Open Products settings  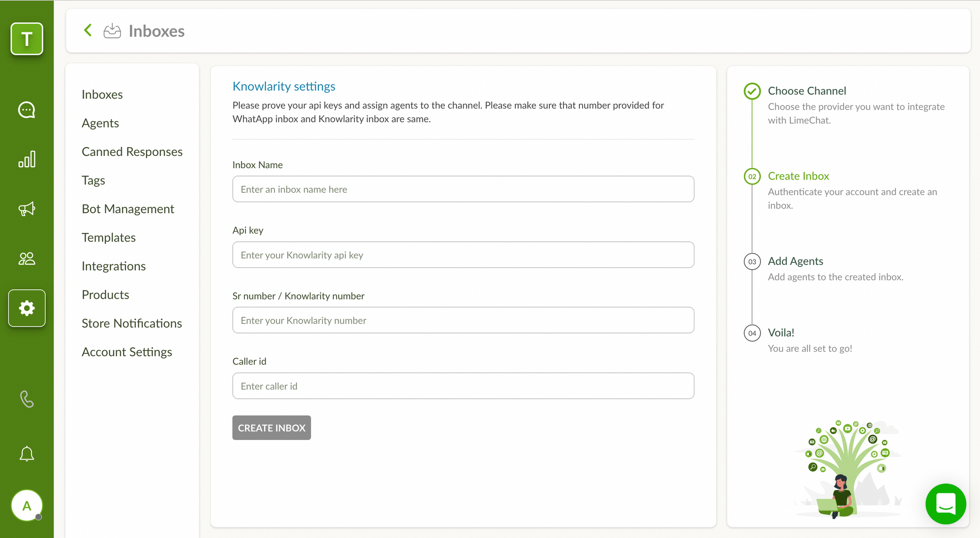click(x=105, y=295)
